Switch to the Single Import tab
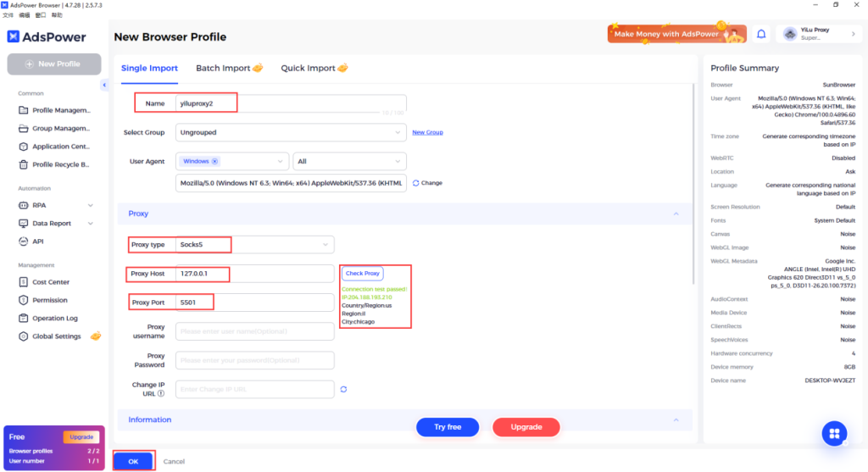The width and height of the screenshot is (868, 472). [149, 68]
